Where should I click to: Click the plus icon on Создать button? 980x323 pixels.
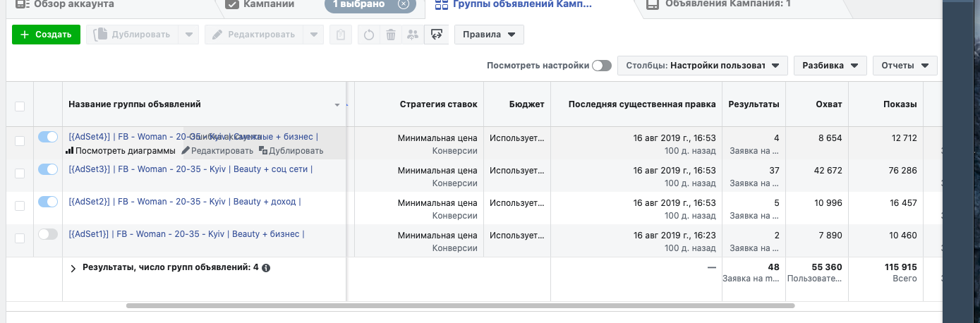pos(25,35)
